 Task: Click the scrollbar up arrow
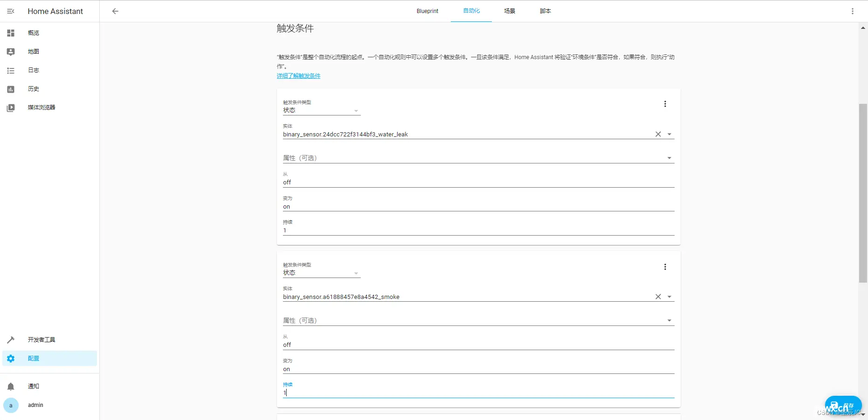pos(863,28)
